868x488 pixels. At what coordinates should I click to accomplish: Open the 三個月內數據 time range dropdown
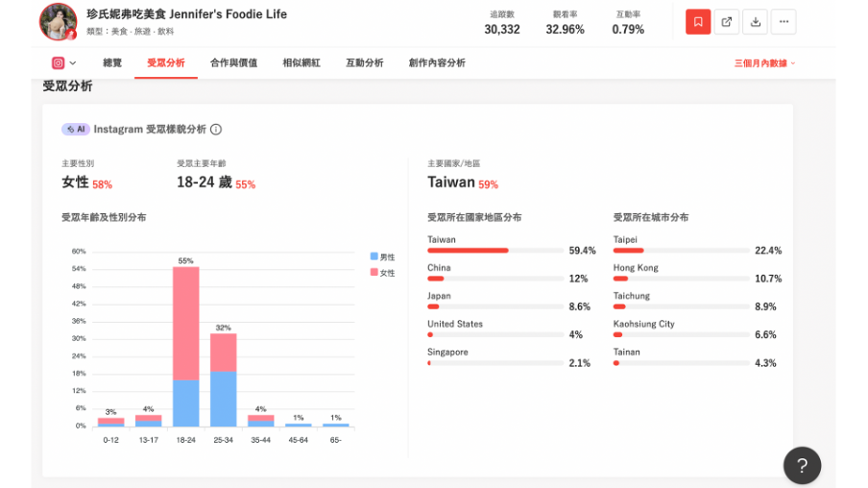click(764, 63)
